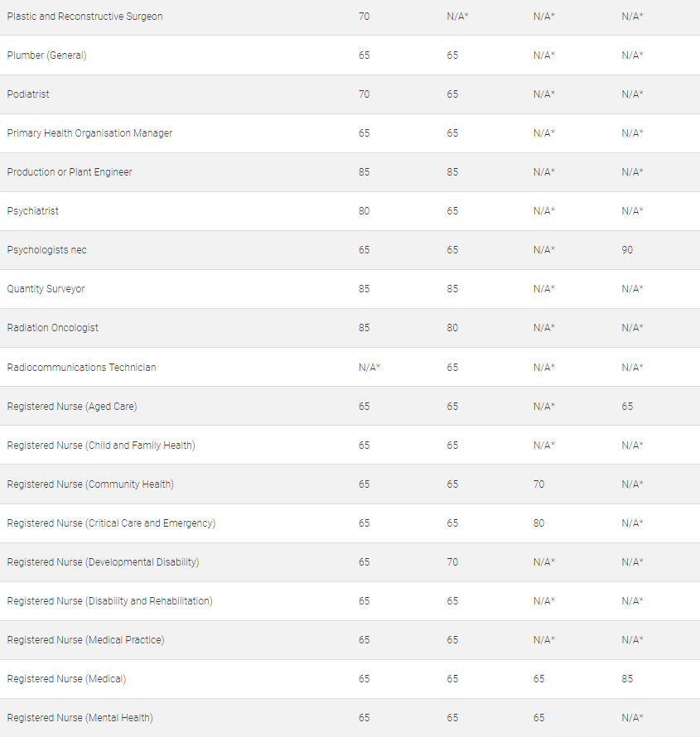Image resolution: width=700 pixels, height=737 pixels.
Task: Click the Quantity Surveyor occupation name
Action: 46,289
